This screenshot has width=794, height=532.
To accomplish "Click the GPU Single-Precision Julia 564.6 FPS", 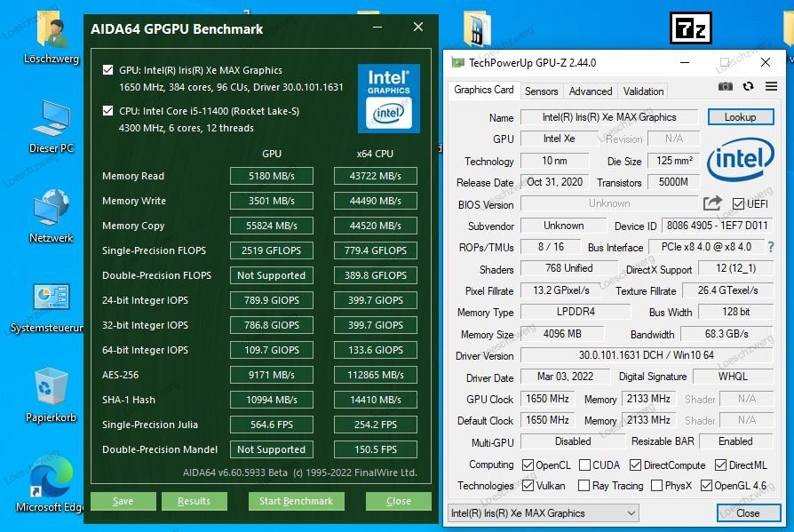I will [x=272, y=425].
